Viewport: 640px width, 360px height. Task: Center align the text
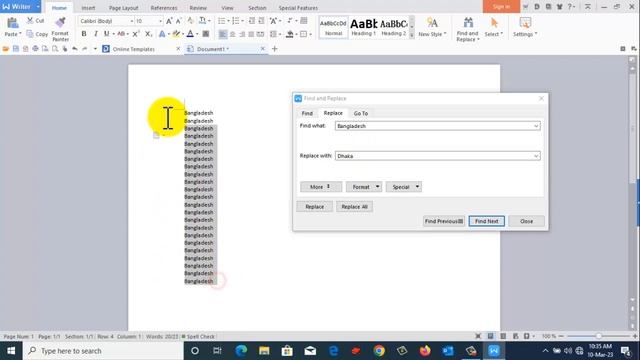pyautogui.click(x=232, y=34)
